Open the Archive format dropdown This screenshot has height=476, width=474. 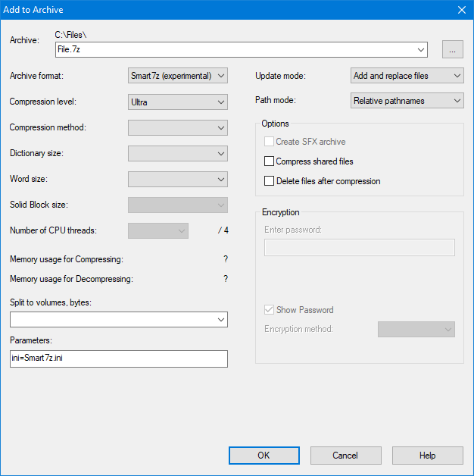click(x=178, y=76)
